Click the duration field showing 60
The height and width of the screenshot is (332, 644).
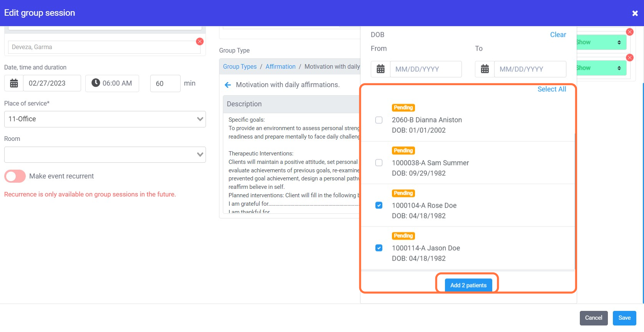coord(165,83)
